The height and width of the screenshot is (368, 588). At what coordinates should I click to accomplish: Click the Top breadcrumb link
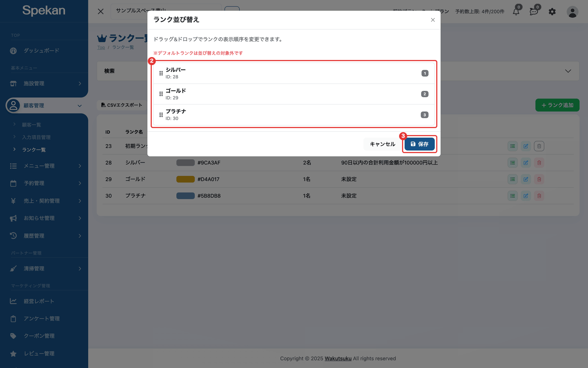pyautogui.click(x=101, y=47)
